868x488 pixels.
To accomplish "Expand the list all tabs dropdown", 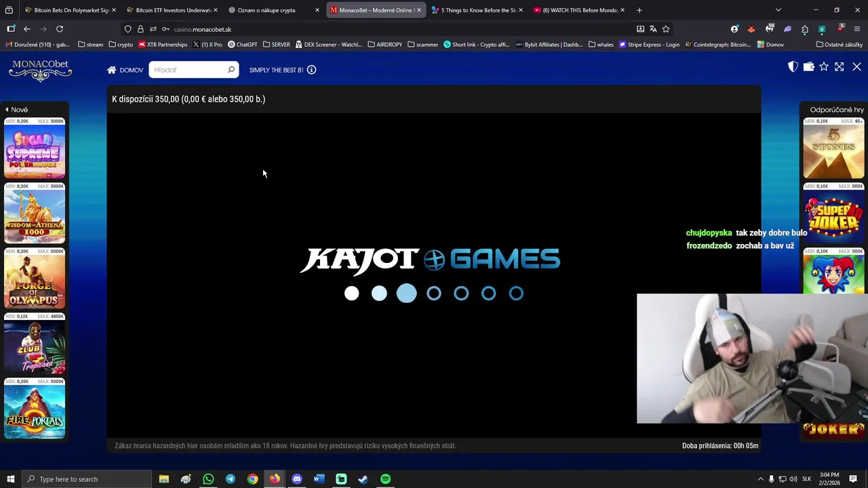I will [778, 10].
